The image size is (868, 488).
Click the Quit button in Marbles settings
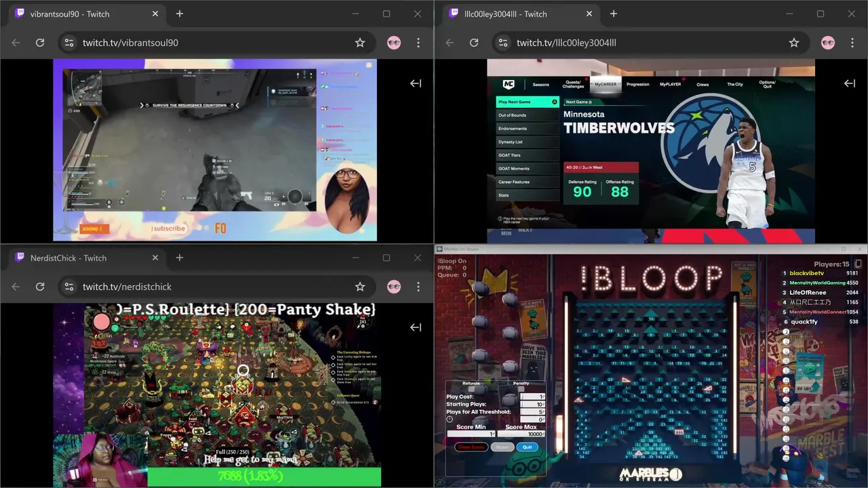528,447
